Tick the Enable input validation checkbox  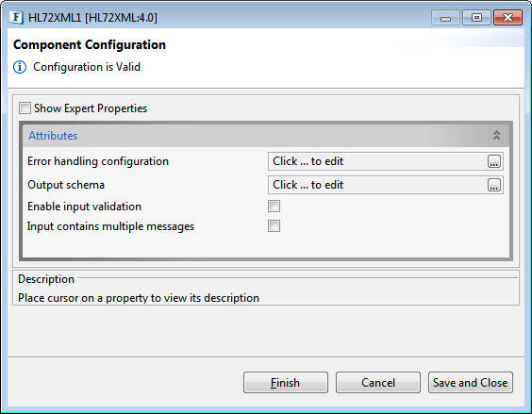[x=274, y=206]
